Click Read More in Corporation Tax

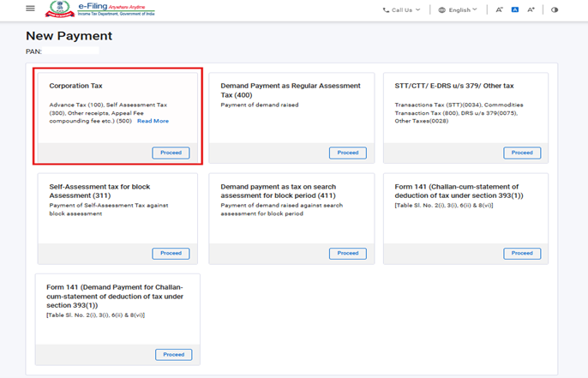[x=153, y=121]
